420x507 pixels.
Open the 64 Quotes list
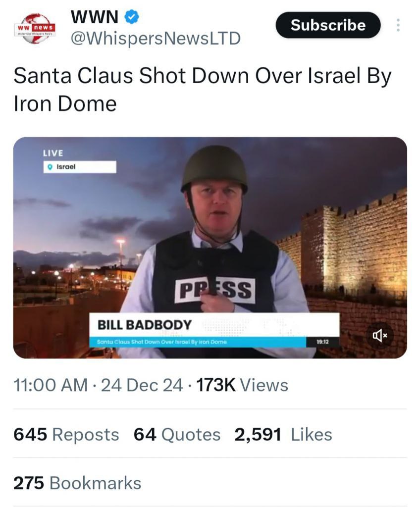tap(177, 435)
